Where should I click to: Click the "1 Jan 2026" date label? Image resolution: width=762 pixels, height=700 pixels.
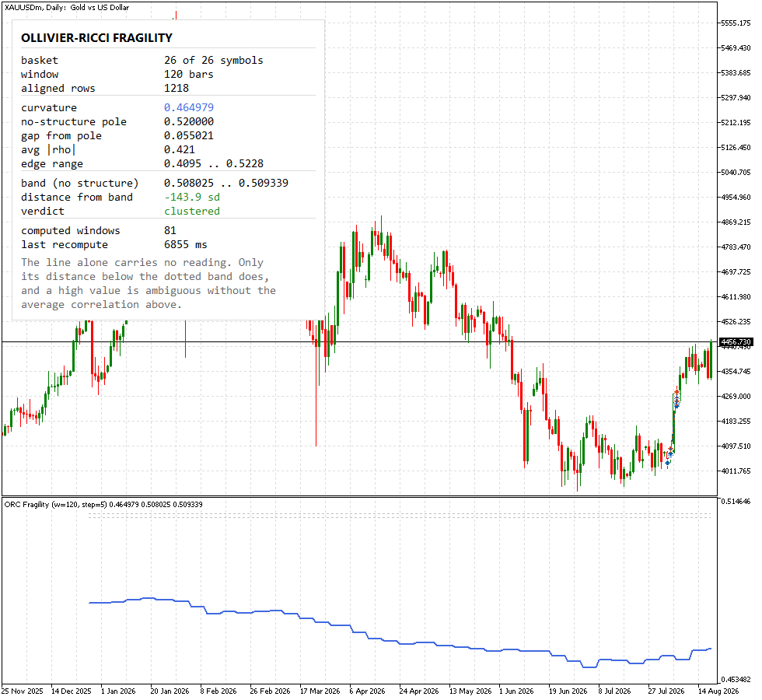pyautogui.click(x=118, y=691)
